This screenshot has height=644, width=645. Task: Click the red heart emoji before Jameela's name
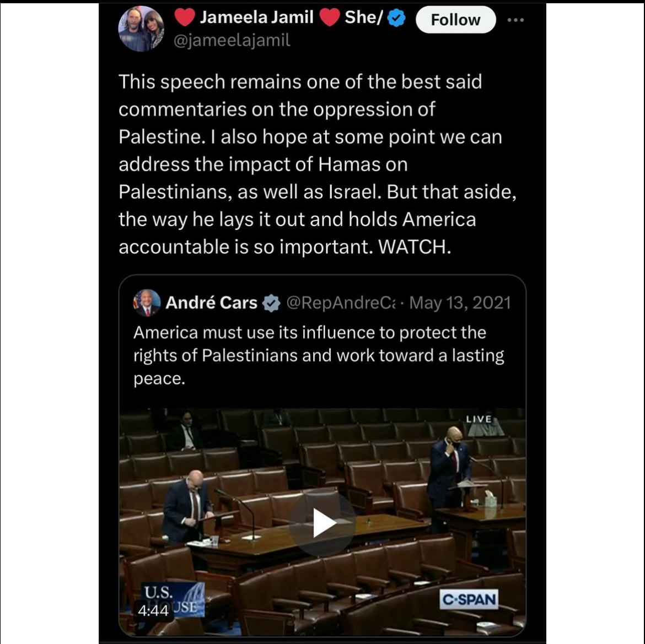pyautogui.click(x=185, y=18)
